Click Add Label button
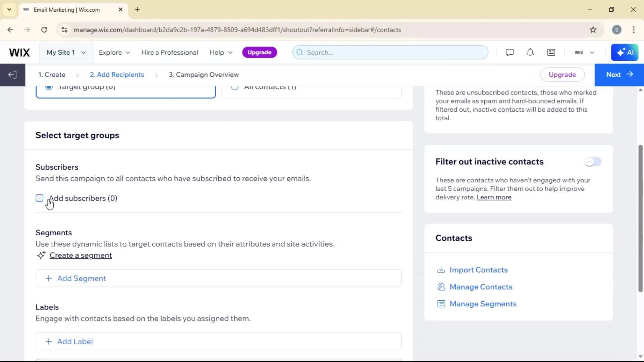Viewport: 644px width, 362px height. (x=218, y=342)
